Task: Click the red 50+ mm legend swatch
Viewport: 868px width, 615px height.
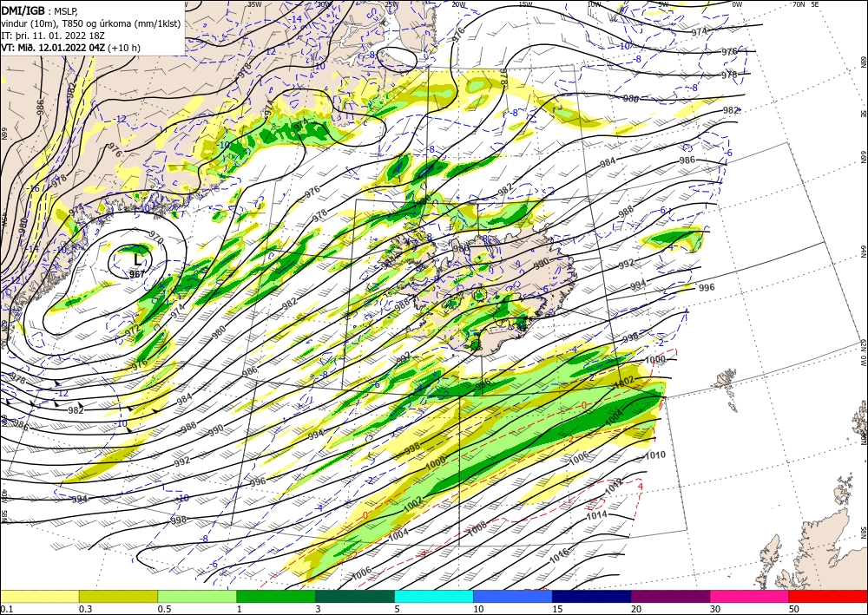Action: tap(828, 596)
